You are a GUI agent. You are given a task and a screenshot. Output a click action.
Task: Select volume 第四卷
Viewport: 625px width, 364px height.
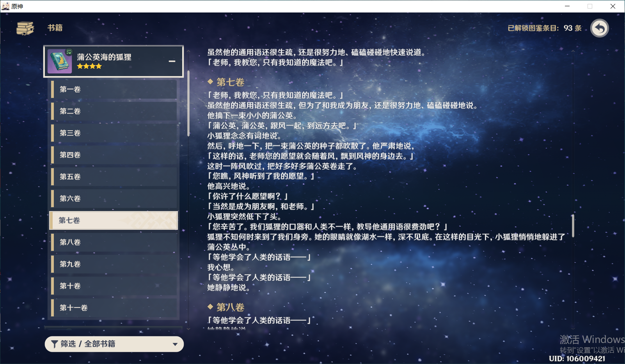click(114, 155)
